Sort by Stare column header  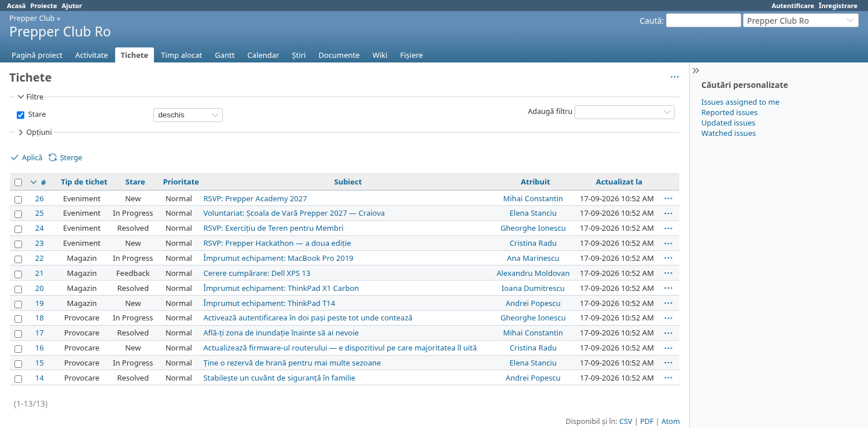(x=135, y=182)
